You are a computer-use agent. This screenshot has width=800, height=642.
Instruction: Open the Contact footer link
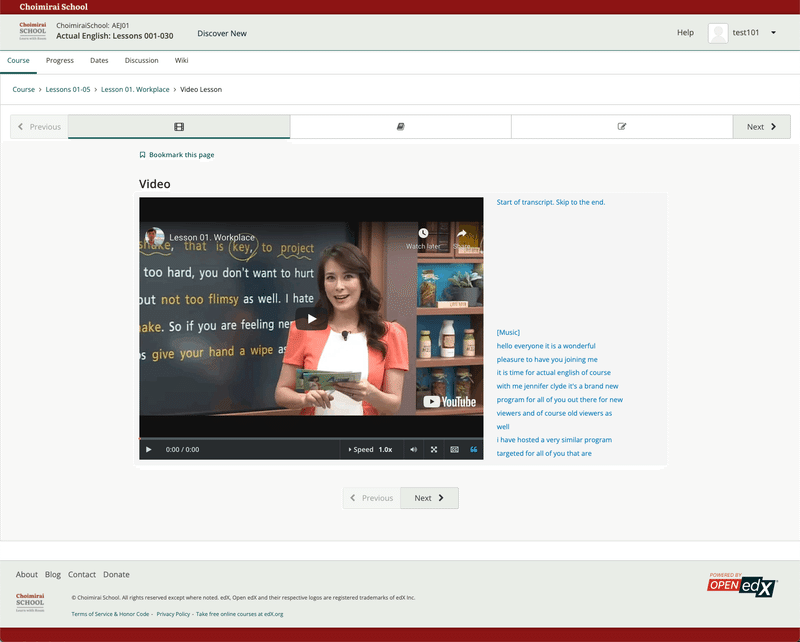coord(82,575)
